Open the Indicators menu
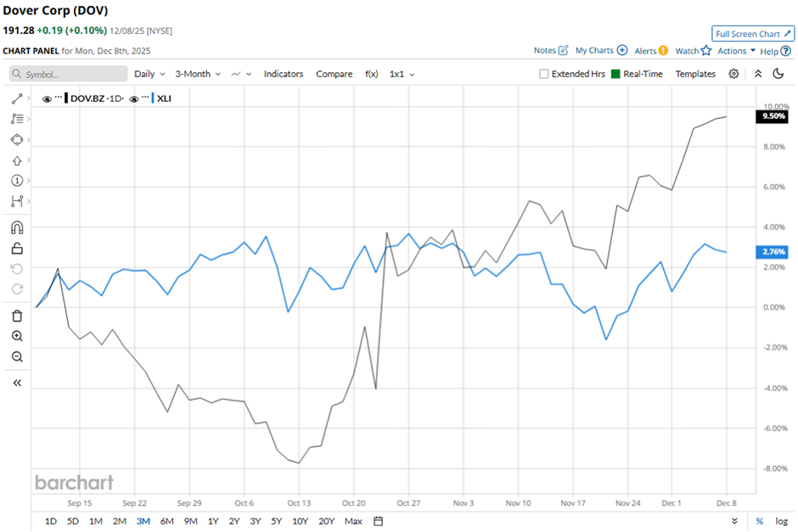Image resolution: width=798 pixels, height=532 pixels. coord(284,74)
